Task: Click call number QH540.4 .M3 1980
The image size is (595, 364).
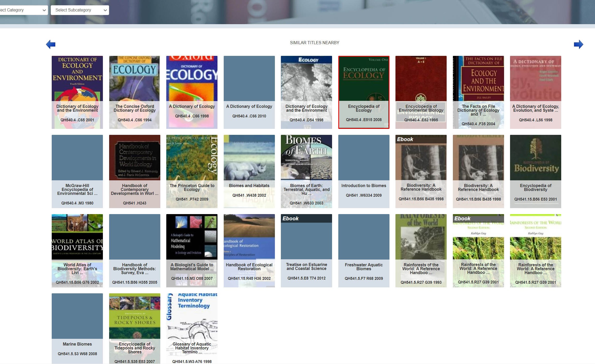Action: tap(77, 203)
